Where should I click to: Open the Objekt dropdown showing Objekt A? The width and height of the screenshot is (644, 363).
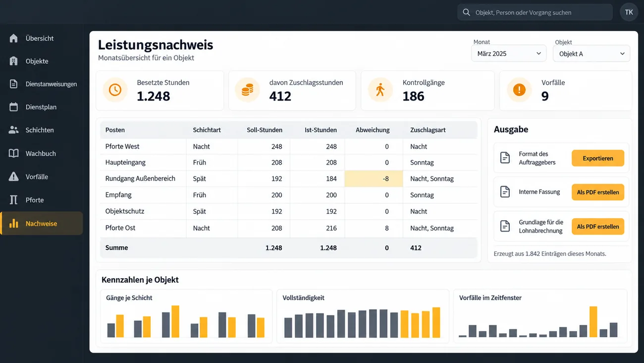[591, 54]
